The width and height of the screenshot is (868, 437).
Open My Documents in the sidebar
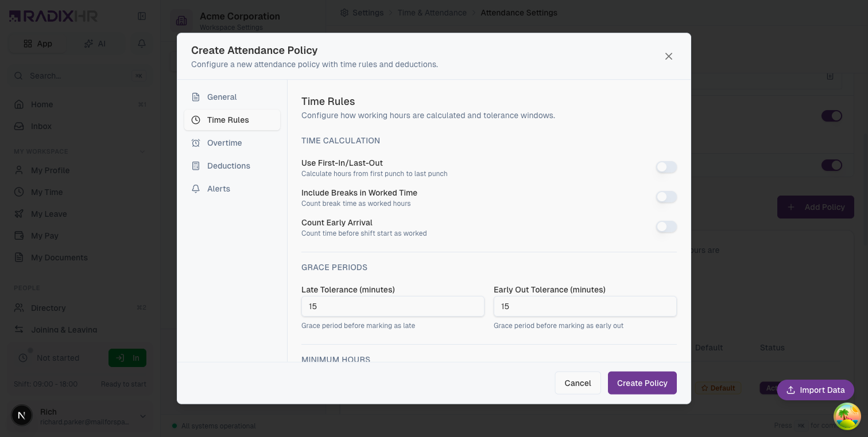pyautogui.click(x=80, y=257)
